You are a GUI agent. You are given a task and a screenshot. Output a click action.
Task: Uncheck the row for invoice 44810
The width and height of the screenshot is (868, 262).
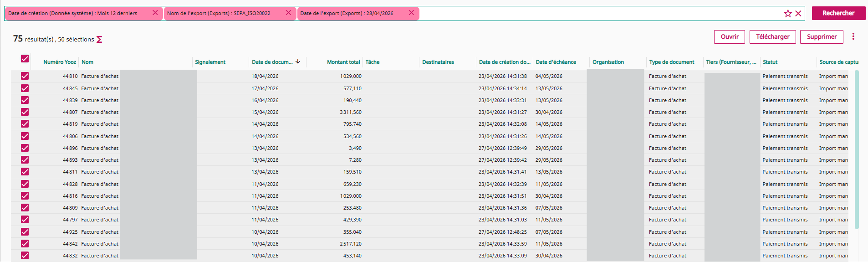tap(25, 76)
